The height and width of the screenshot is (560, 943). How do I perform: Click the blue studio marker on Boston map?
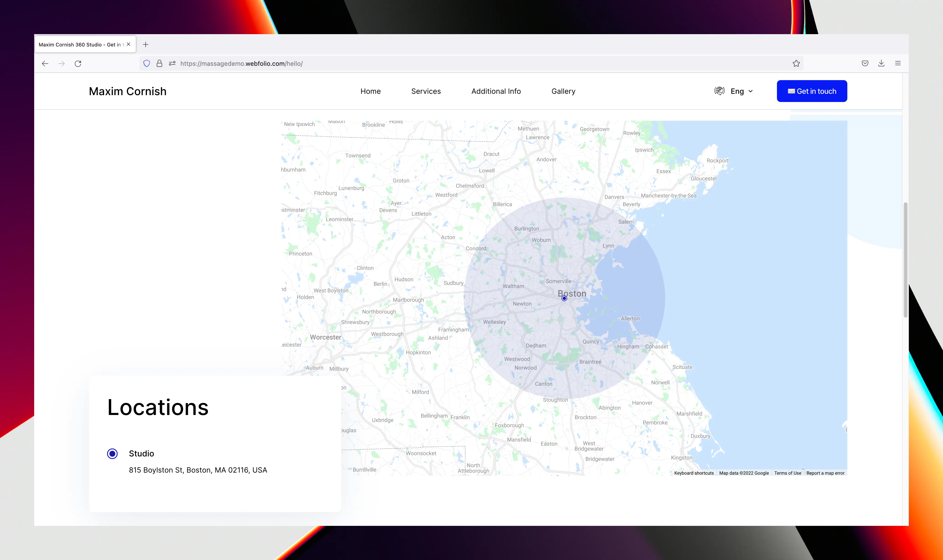coord(564,298)
